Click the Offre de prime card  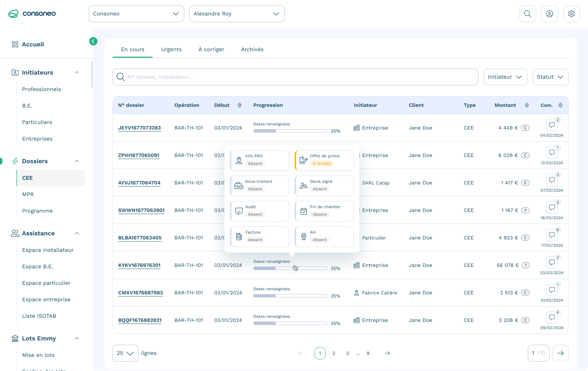click(x=324, y=160)
